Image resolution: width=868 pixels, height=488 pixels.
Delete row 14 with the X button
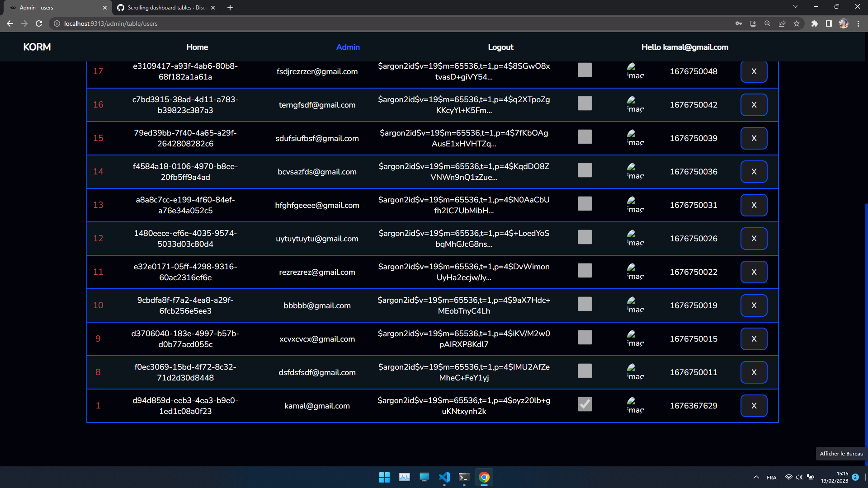753,172
